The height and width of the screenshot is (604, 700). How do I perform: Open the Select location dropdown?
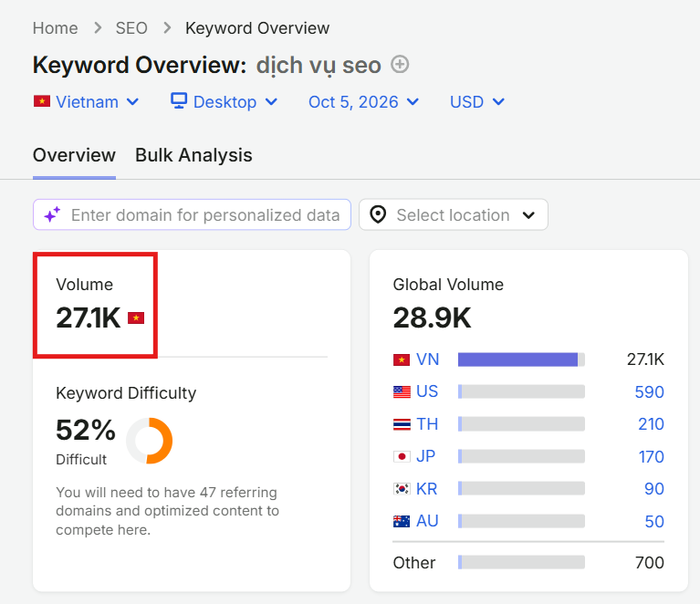click(x=453, y=214)
